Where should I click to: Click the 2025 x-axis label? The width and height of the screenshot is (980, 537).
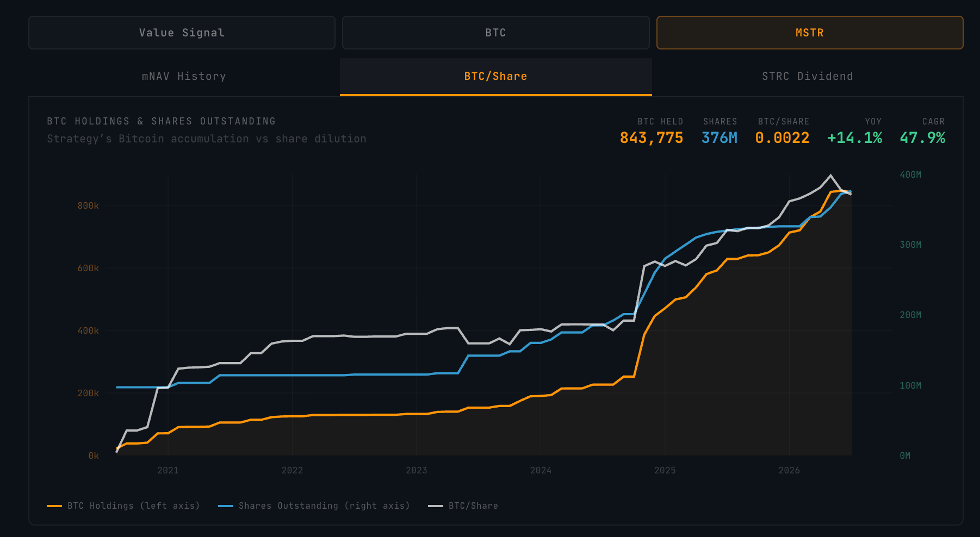(665, 470)
